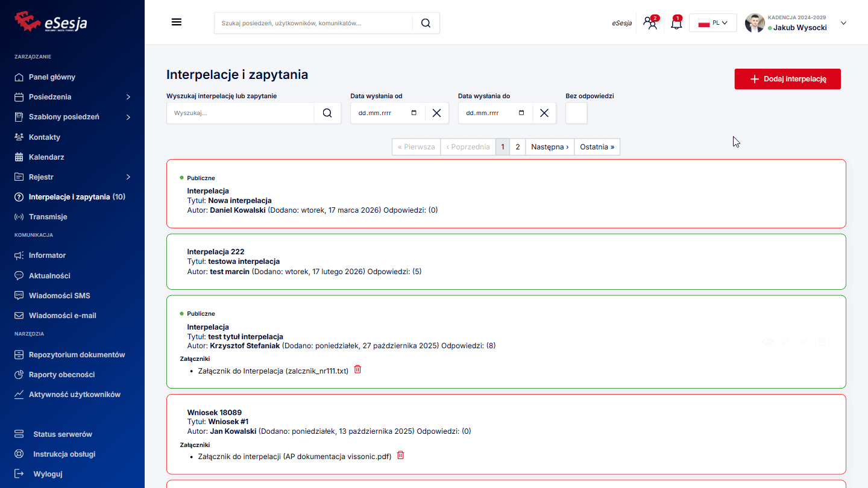Go to Transmisje in the sidebar

click(48, 217)
